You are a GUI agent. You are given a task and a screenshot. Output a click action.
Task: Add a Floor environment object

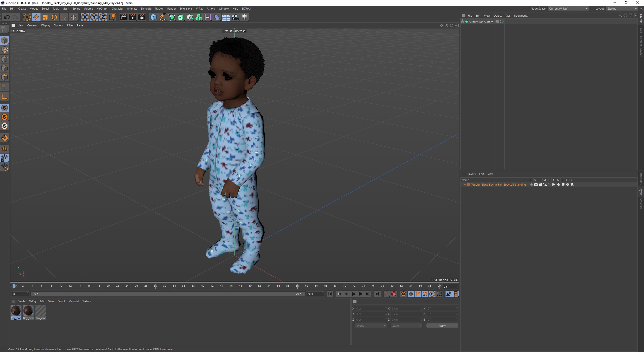coord(226,17)
